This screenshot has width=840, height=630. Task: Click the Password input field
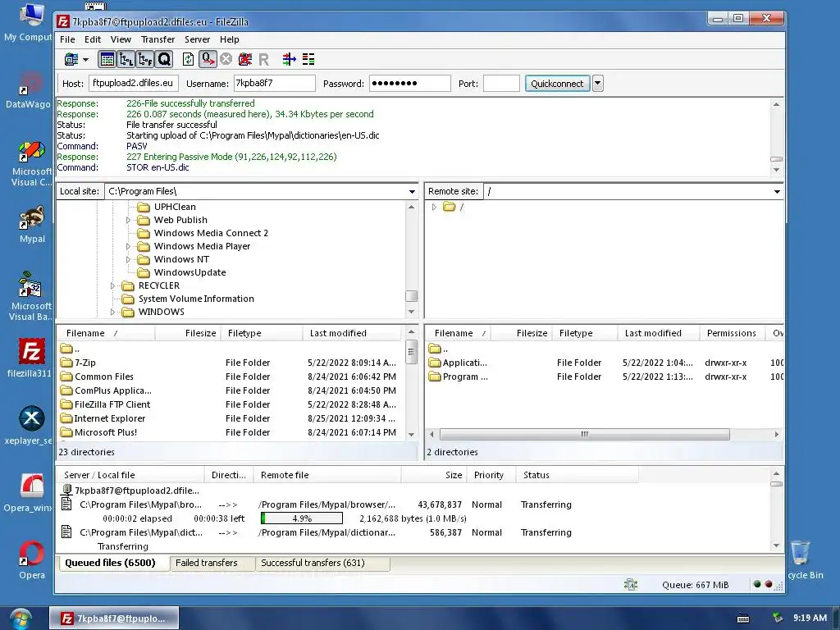click(410, 83)
